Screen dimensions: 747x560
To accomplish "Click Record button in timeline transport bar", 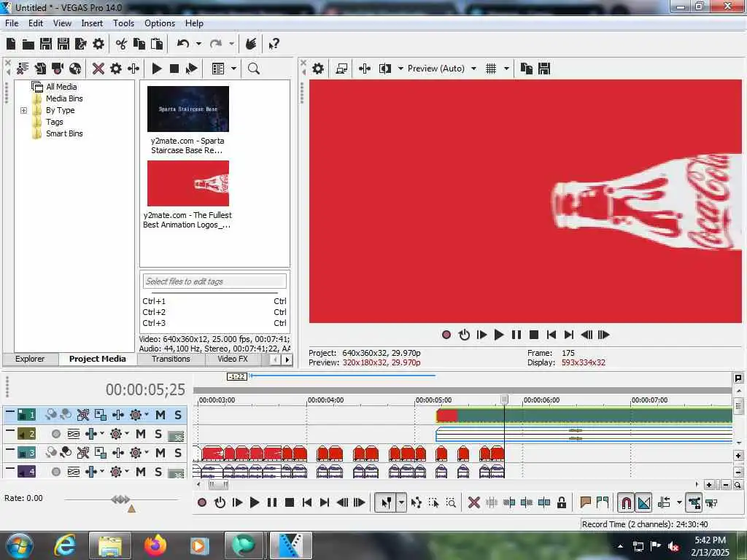I will (202, 502).
